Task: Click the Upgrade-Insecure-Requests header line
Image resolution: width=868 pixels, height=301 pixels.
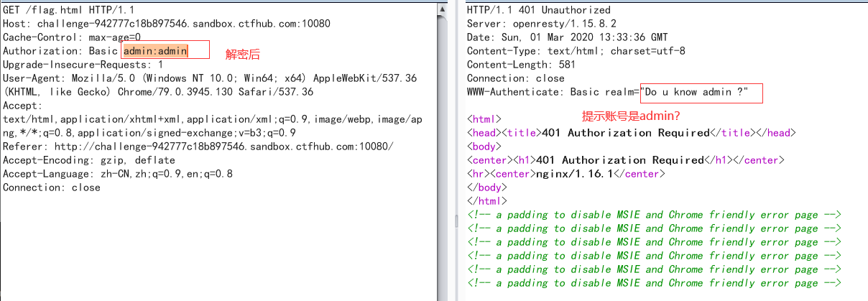Action: click(83, 65)
